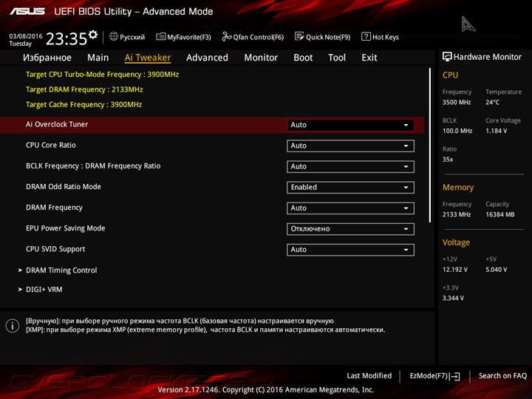Open BCLK Frequency DRAM Ratio dropdown
This screenshot has height=399, width=532.
pos(350,166)
